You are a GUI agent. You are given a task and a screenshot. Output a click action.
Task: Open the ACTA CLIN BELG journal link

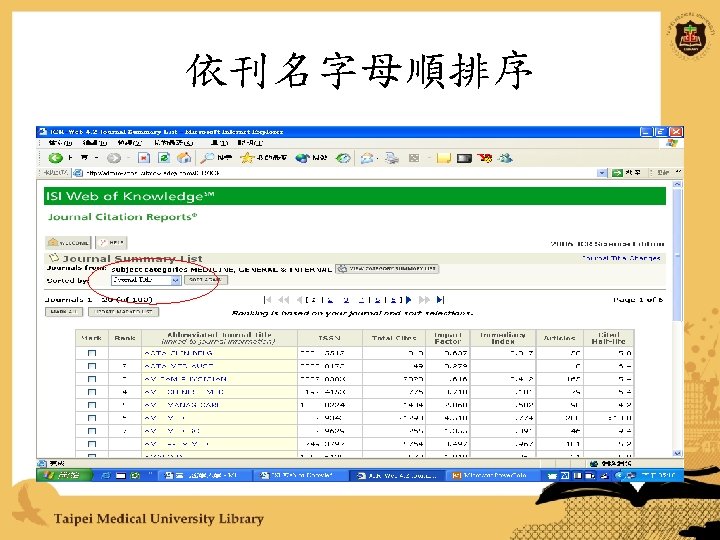[x=178, y=353]
